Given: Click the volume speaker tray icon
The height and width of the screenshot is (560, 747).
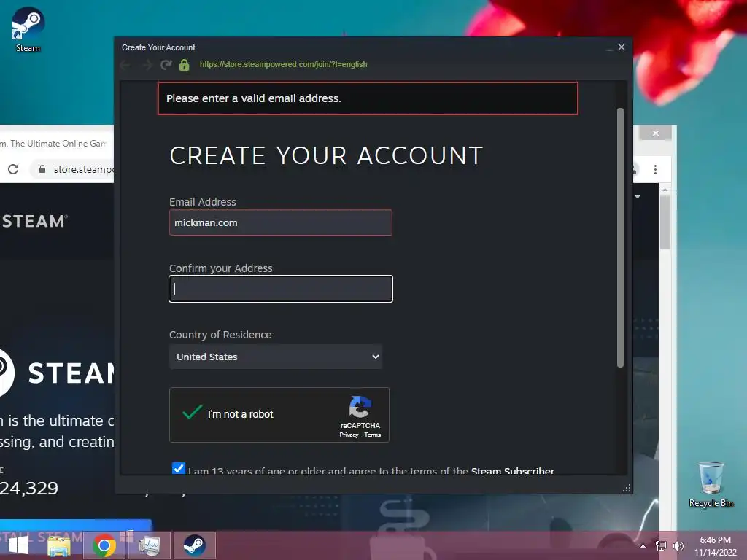Looking at the screenshot, I should pyautogui.click(x=678, y=546).
